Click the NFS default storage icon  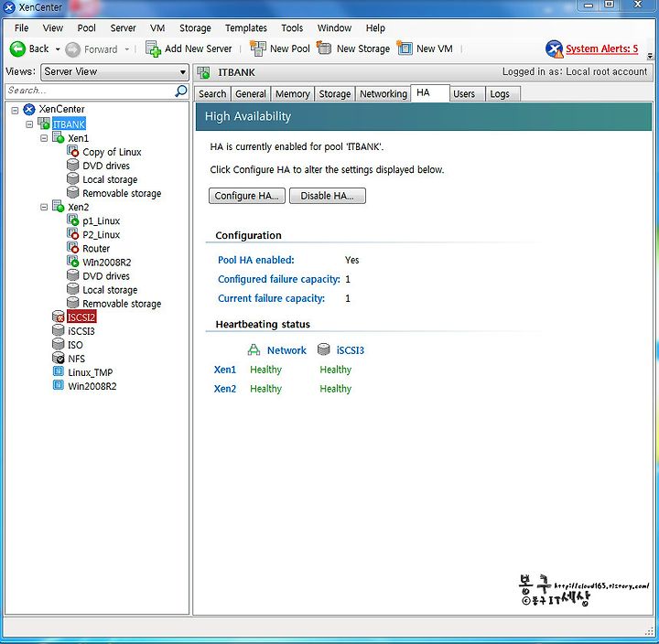coord(58,359)
